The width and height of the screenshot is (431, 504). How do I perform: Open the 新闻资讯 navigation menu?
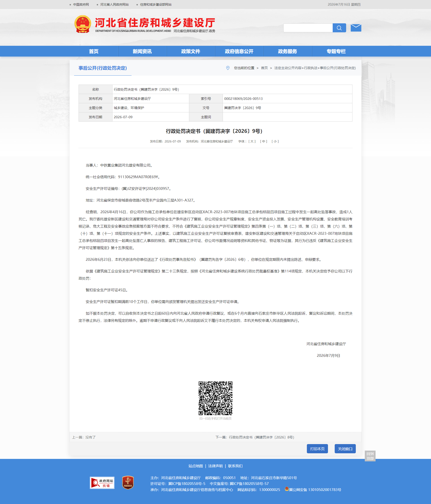coord(142,51)
